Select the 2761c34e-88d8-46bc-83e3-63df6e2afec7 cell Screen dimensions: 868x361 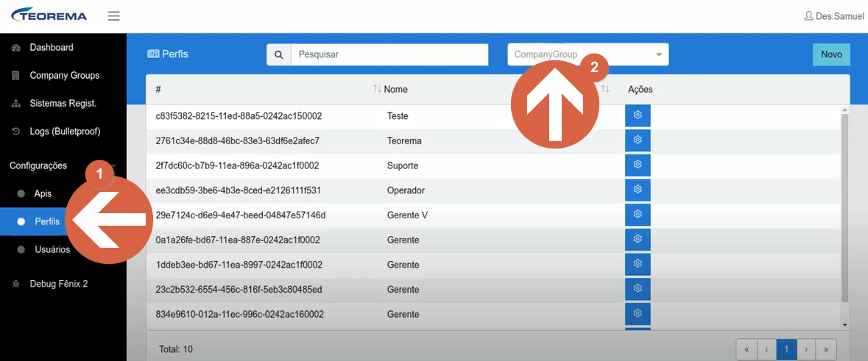tap(238, 141)
